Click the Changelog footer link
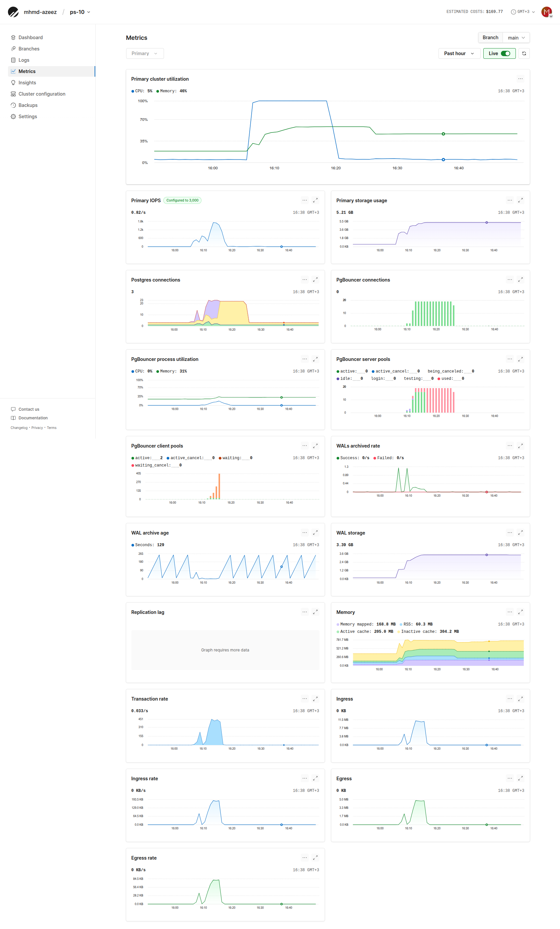The width and height of the screenshot is (560, 929). pyautogui.click(x=19, y=428)
